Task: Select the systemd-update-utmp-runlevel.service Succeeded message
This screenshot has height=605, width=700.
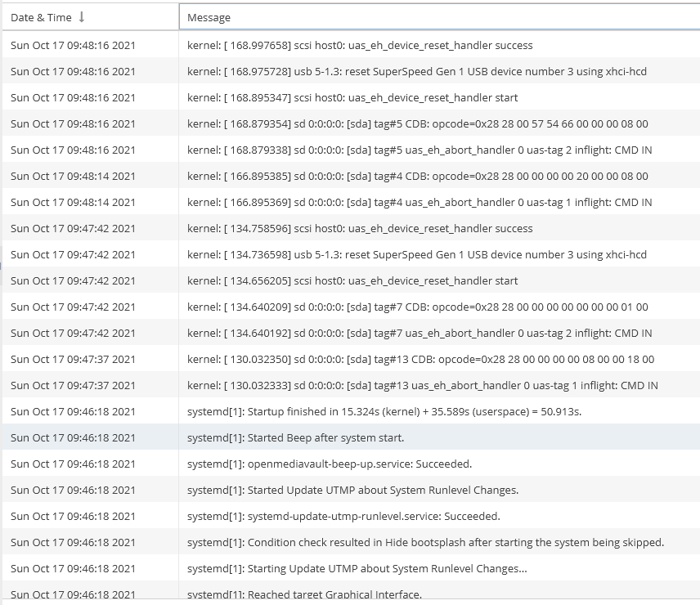Action: click(x=343, y=516)
